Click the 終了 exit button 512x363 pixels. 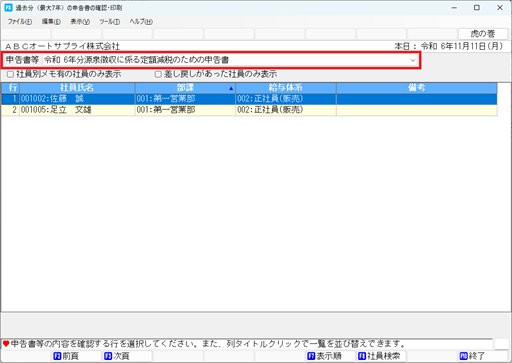tap(483, 356)
